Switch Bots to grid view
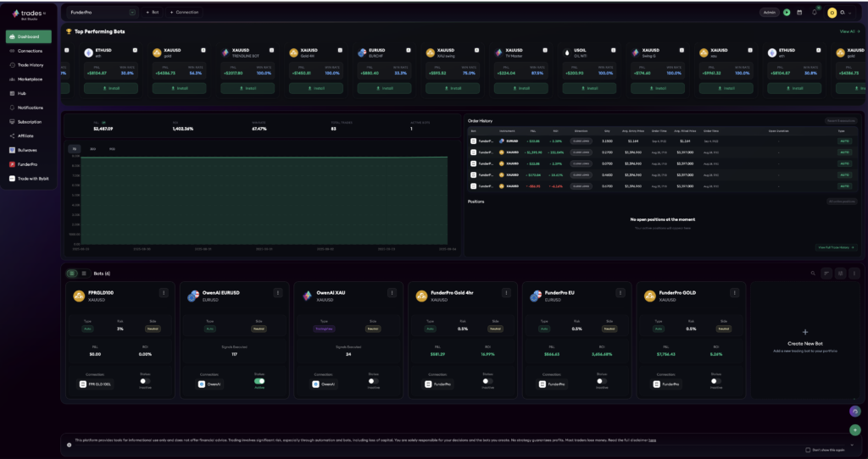The width and height of the screenshot is (868, 459). pos(72,274)
